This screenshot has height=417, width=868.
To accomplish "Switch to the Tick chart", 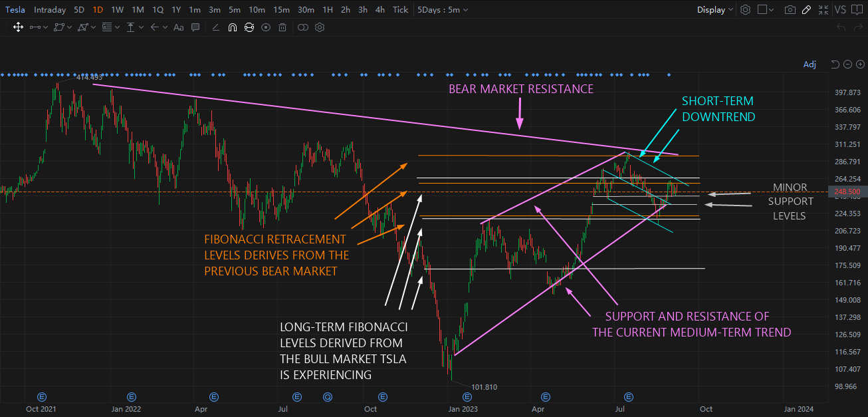I will click(401, 10).
